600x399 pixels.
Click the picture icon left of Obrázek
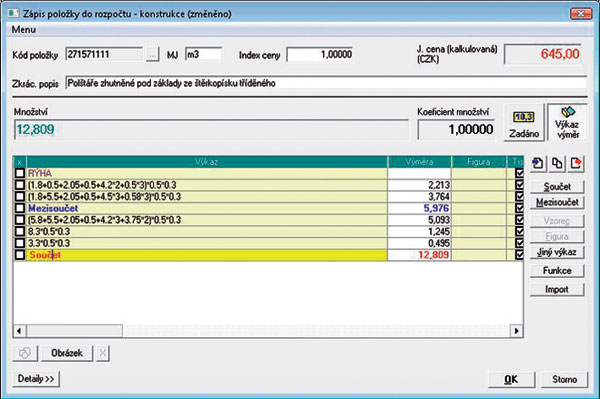25,353
